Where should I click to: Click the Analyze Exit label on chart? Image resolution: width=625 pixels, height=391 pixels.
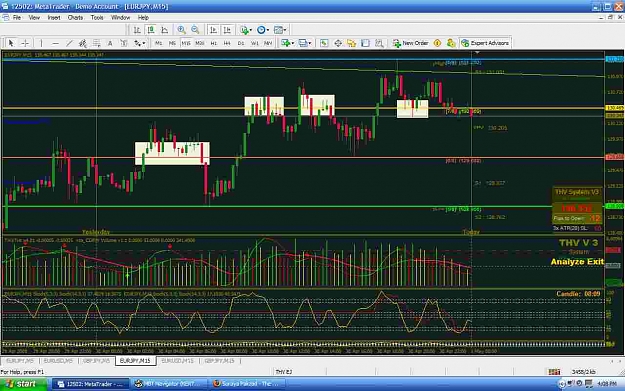(x=577, y=262)
